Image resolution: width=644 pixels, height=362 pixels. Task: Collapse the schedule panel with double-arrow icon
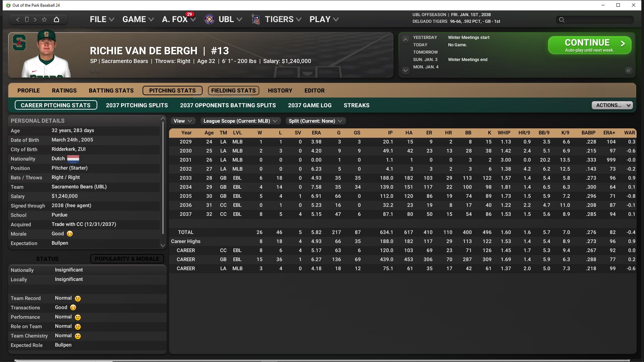point(628,71)
